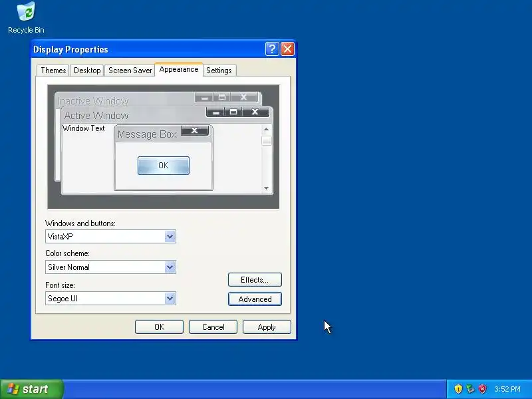
Task: Select the Appearance tab
Action: coord(179,70)
